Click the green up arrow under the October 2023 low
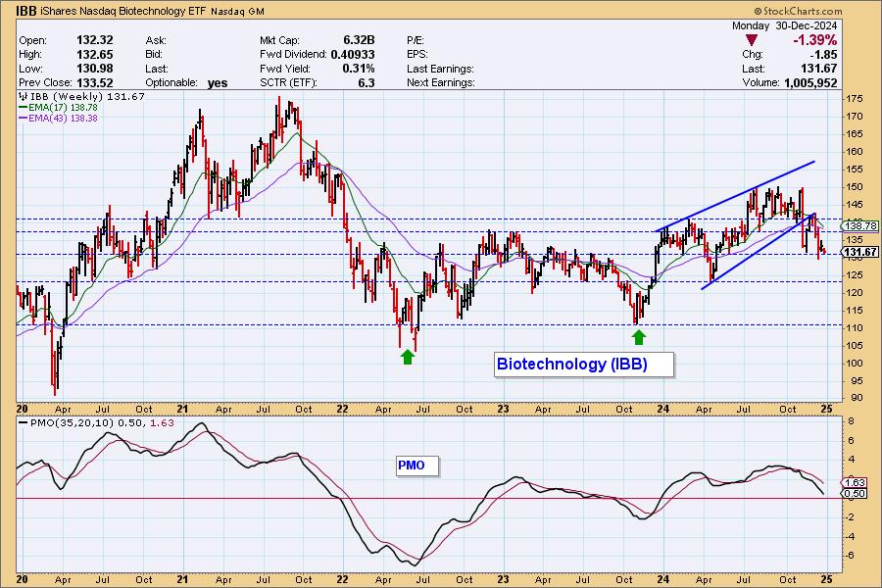Image resolution: width=882 pixels, height=588 pixels. coord(638,337)
